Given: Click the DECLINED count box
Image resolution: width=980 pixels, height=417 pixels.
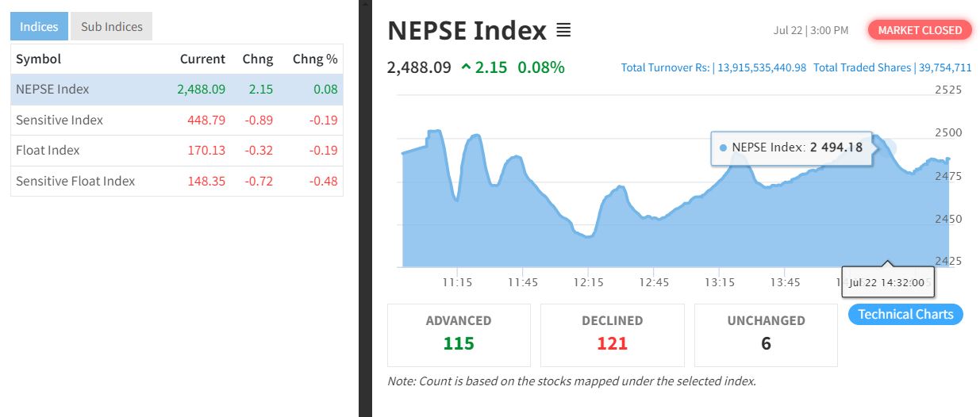Looking at the screenshot, I should coord(612,335).
